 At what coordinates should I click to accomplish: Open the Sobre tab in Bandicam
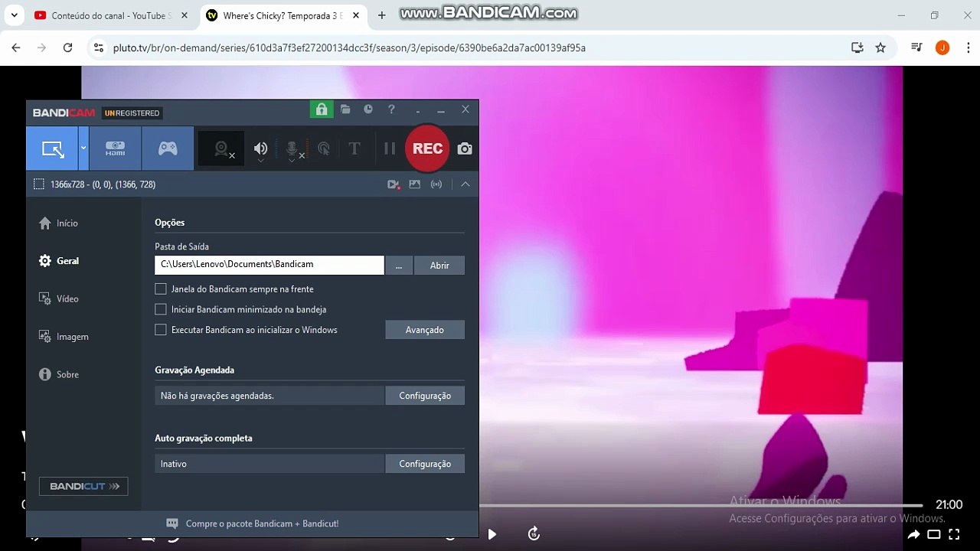click(59, 375)
